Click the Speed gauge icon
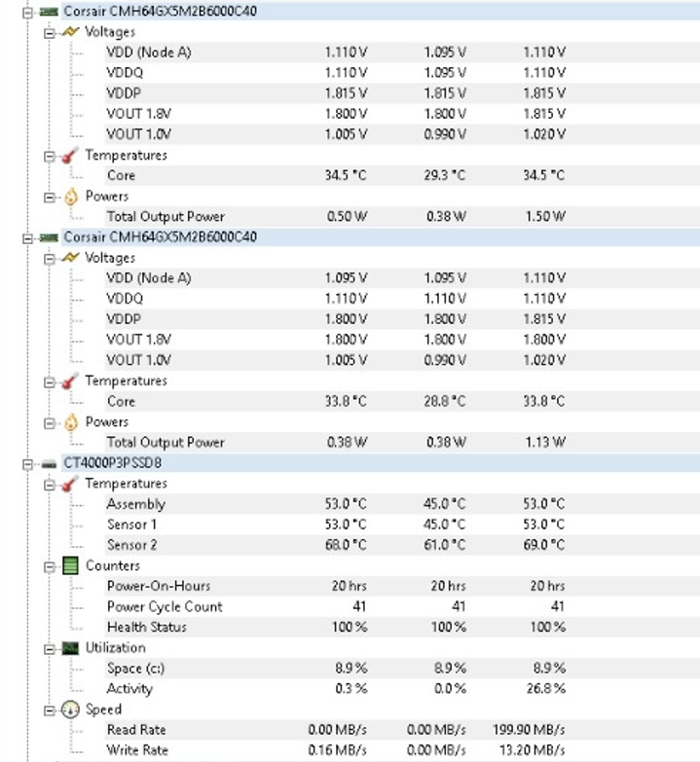The height and width of the screenshot is (762, 700). (x=70, y=709)
